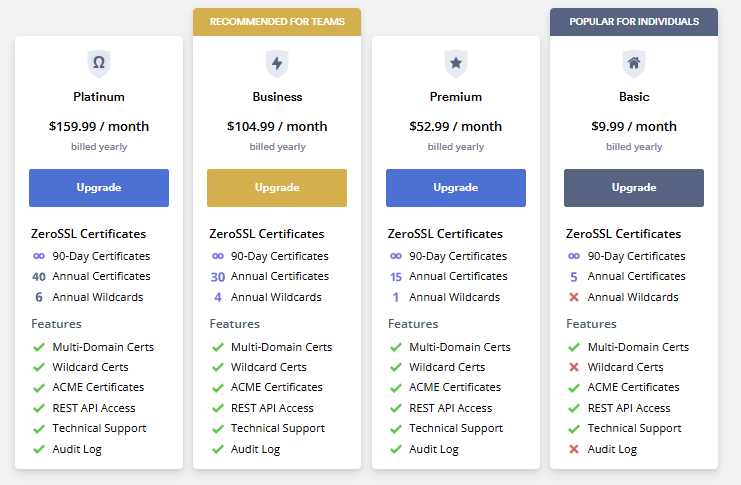This screenshot has width=741, height=485.
Task: Click the red X beside Basic Annual Wildcards
Action: (574, 297)
